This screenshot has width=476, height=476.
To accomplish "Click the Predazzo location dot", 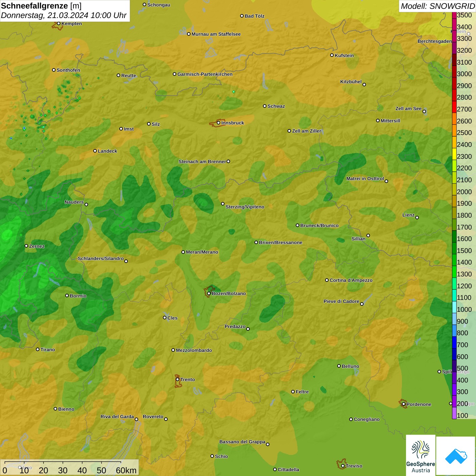I will point(248,329).
